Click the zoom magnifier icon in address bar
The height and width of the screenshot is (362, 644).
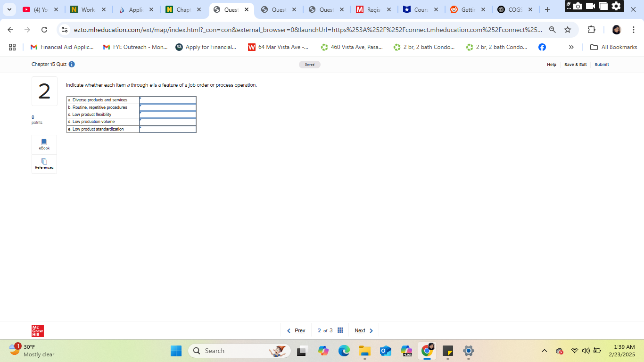[x=553, y=30]
